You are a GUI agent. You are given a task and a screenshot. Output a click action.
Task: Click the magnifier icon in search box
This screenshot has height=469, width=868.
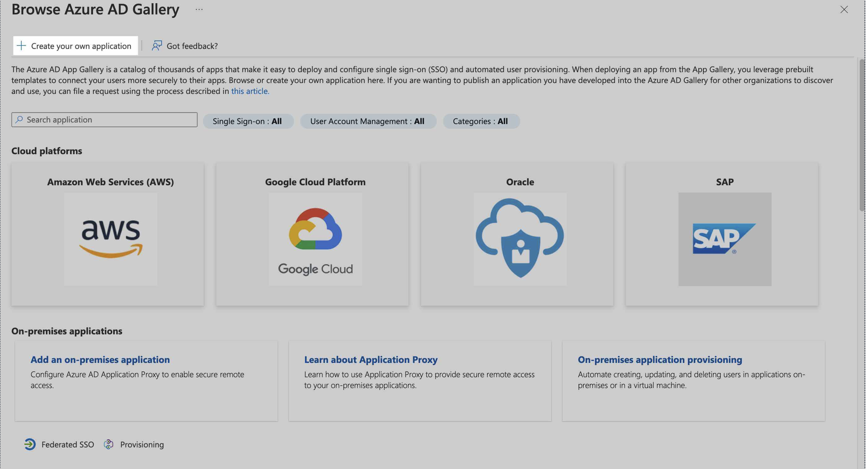tap(19, 120)
